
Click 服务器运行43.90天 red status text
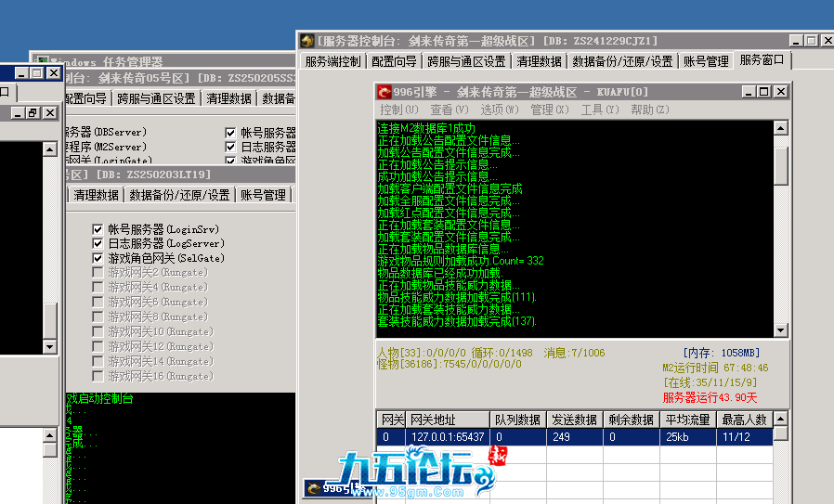710,397
